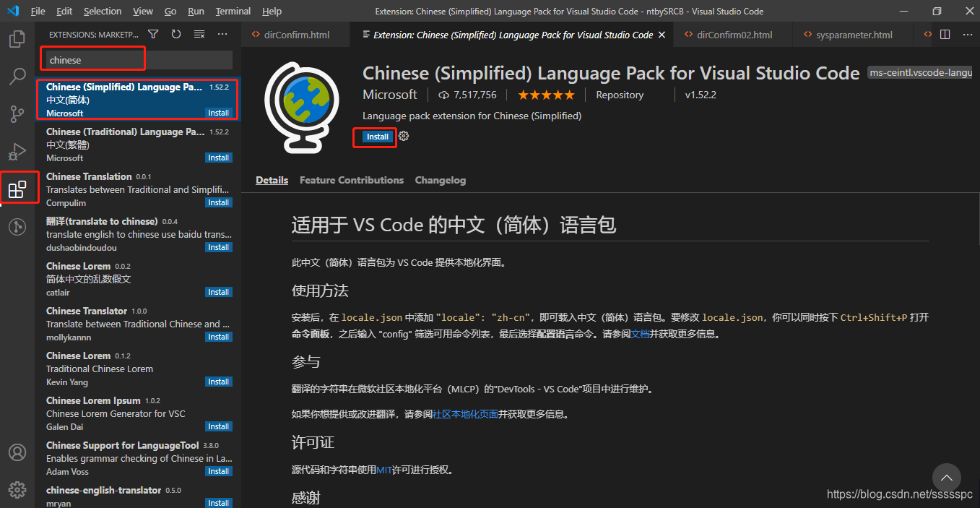
Task: Close the Chinese Language Pack extension tab
Action: coord(662,35)
